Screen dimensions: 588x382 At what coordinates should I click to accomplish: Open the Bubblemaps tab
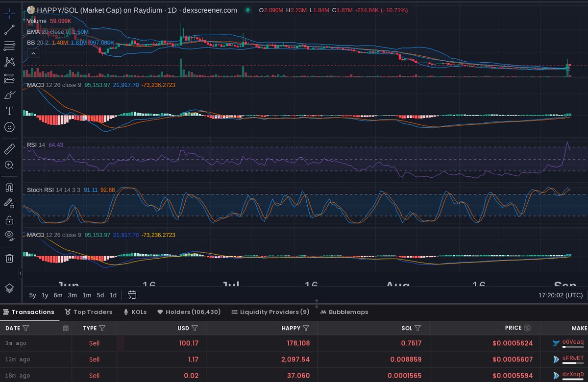pyautogui.click(x=344, y=312)
